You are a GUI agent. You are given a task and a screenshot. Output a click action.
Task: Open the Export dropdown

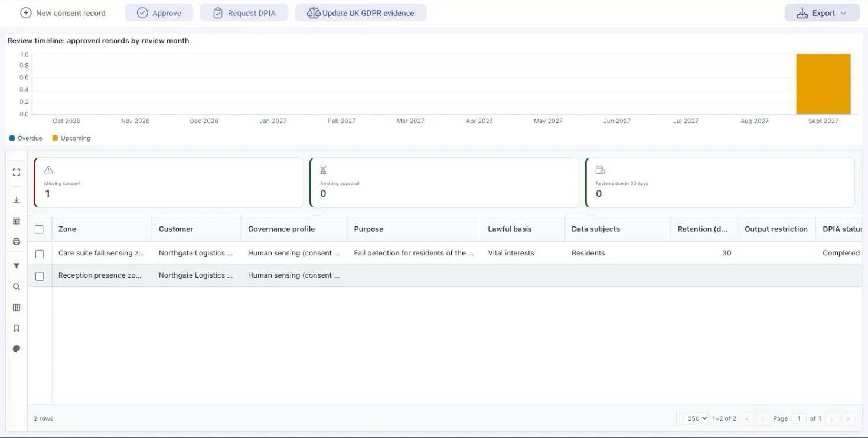tap(822, 13)
